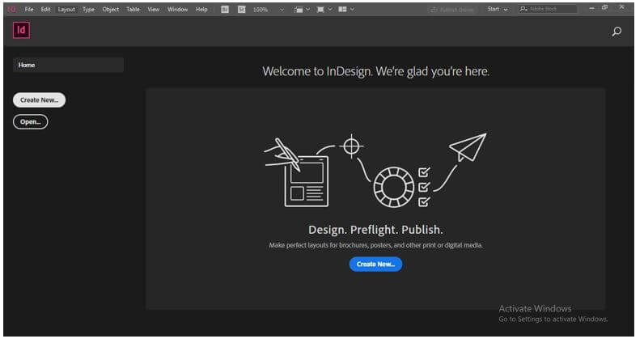The image size is (644, 343).
Task: Click the blue Create New button
Action: point(375,265)
